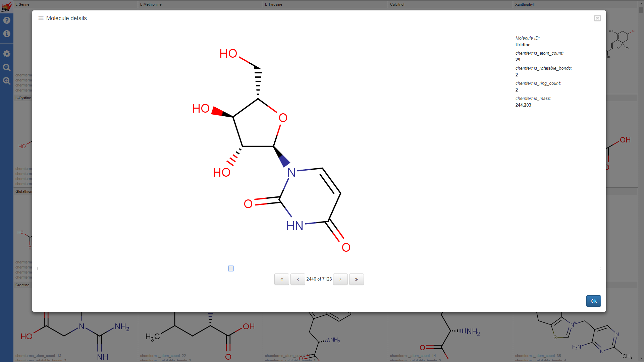Jump to the first molecule
The height and width of the screenshot is (362, 644).
coord(281,279)
